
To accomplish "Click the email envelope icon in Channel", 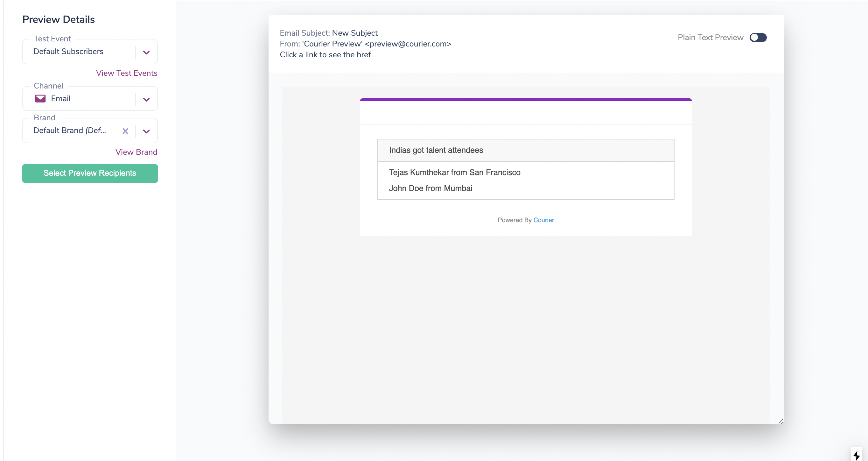I will (x=40, y=98).
